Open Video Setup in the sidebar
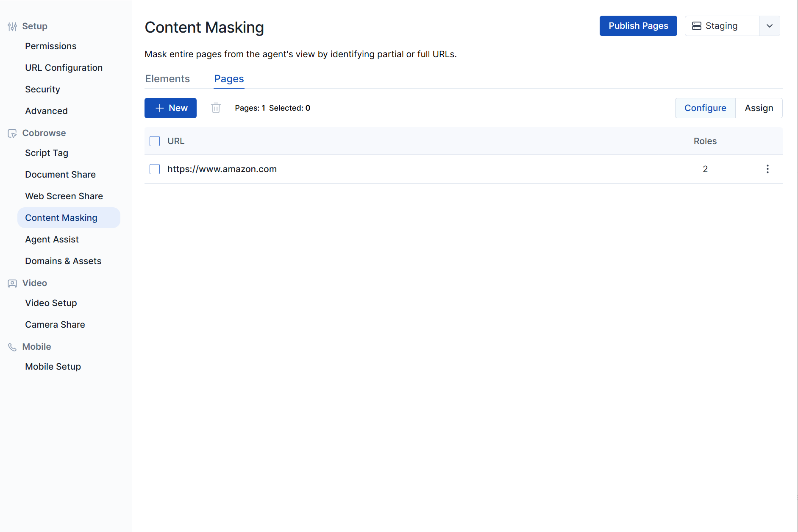 [x=51, y=303]
